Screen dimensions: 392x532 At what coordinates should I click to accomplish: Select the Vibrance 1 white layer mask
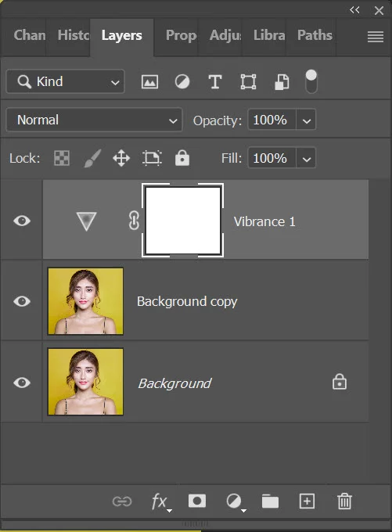coord(182,220)
